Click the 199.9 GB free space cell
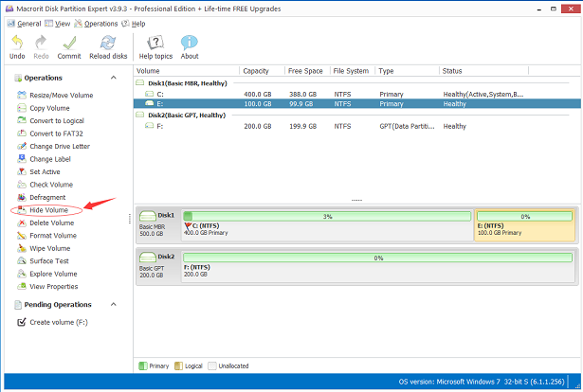 (x=303, y=126)
